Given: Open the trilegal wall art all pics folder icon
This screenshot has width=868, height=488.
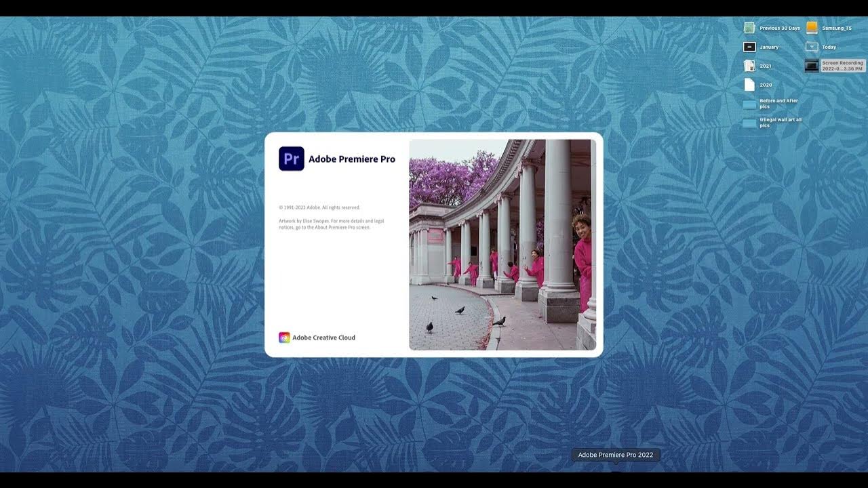Looking at the screenshot, I should (749, 123).
